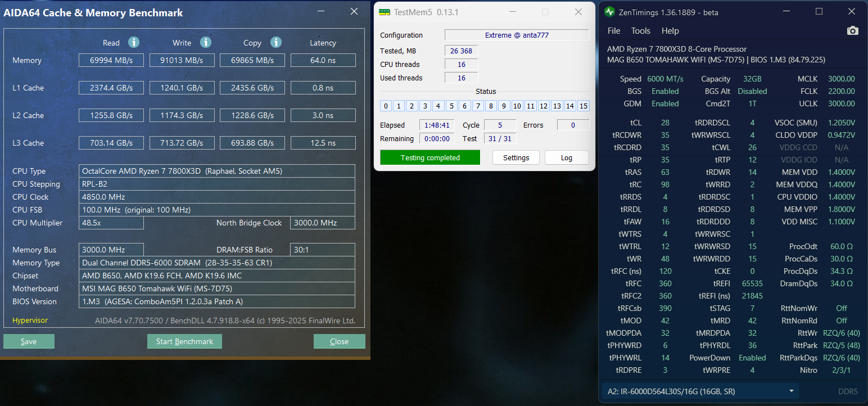This screenshot has width=868, height=406.
Task: Select thread 0 status box
Action: coord(386,106)
